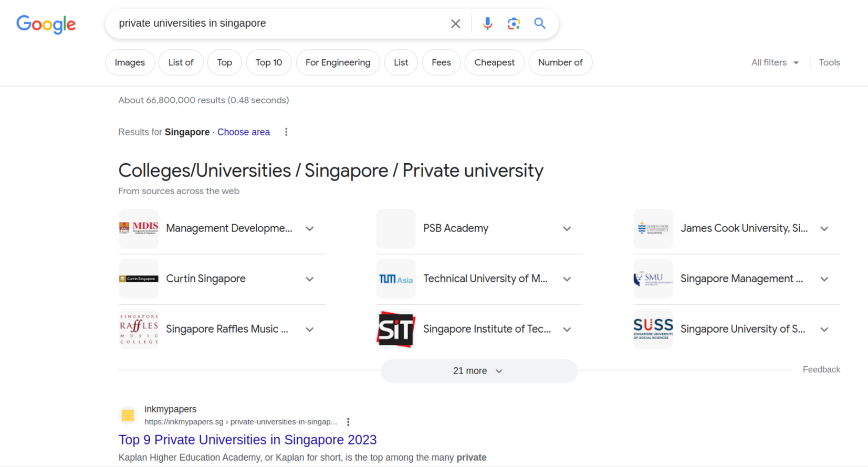The image size is (868, 467).
Task: Expand the PSB Academy entry chevron
Action: pyautogui.click(x=567, y=229)
